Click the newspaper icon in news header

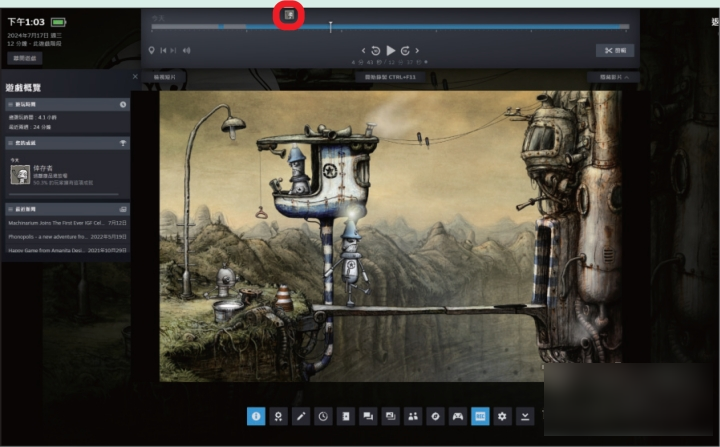point(123,209)
